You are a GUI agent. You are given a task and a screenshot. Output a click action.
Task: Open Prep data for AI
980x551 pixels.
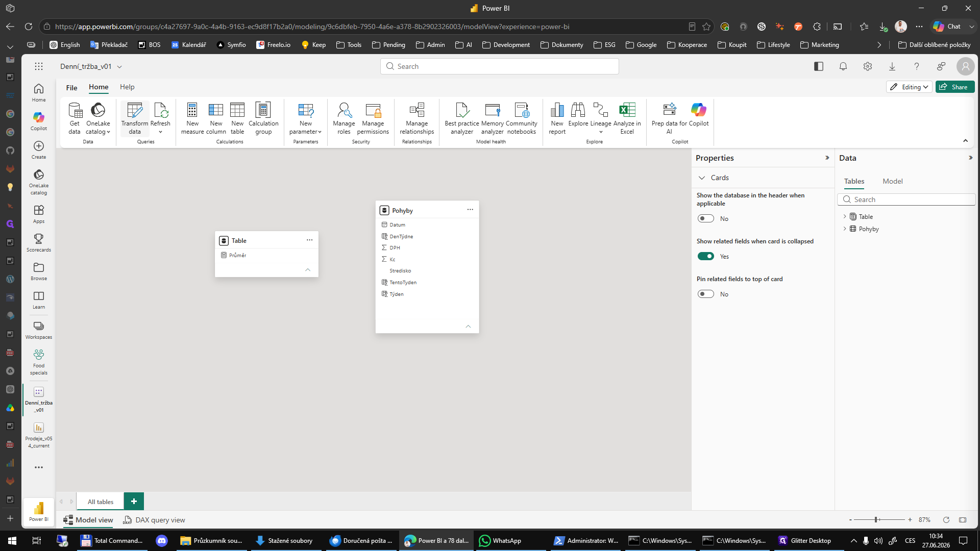coord(669,118)
